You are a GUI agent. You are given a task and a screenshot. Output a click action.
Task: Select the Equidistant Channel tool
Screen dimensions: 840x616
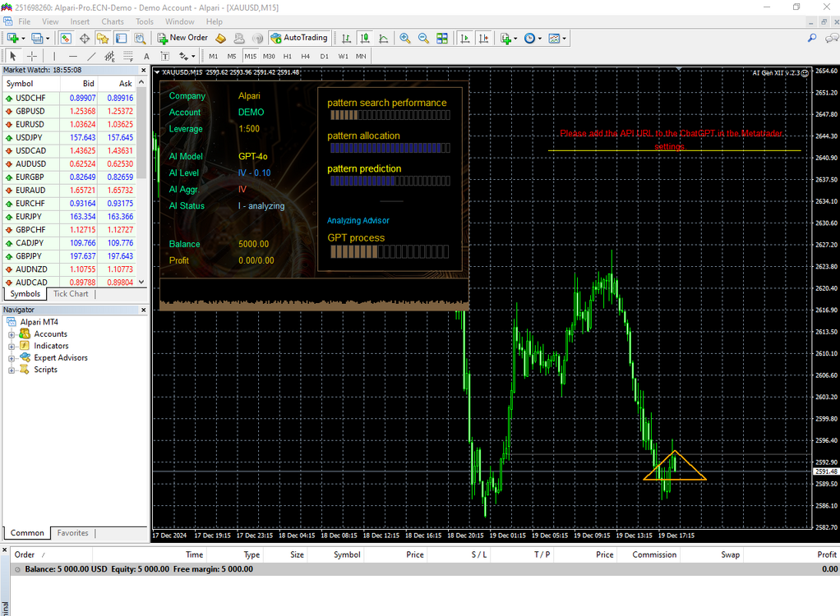coord(110,56)
